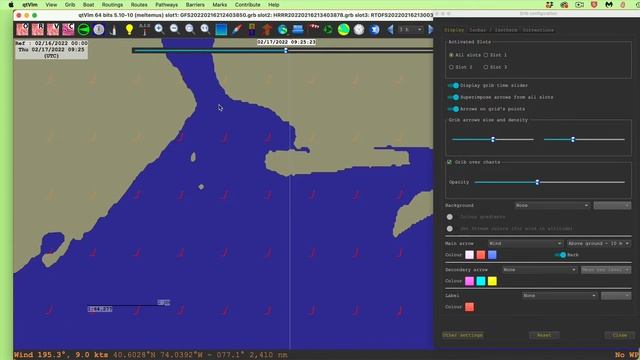The height and width of the screenshot is (360, 640).
Task: Click the white clock icon
Action: [359, 29]
